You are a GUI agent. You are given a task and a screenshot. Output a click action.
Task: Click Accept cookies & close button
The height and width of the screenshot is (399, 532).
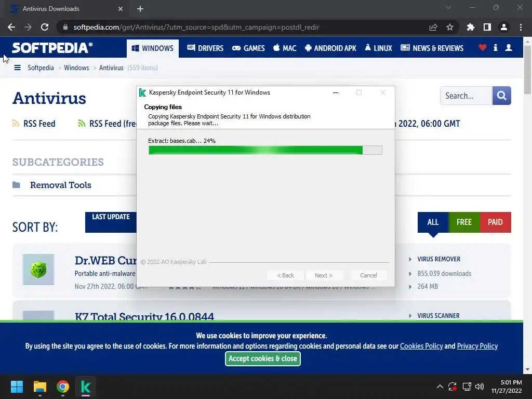262,358
